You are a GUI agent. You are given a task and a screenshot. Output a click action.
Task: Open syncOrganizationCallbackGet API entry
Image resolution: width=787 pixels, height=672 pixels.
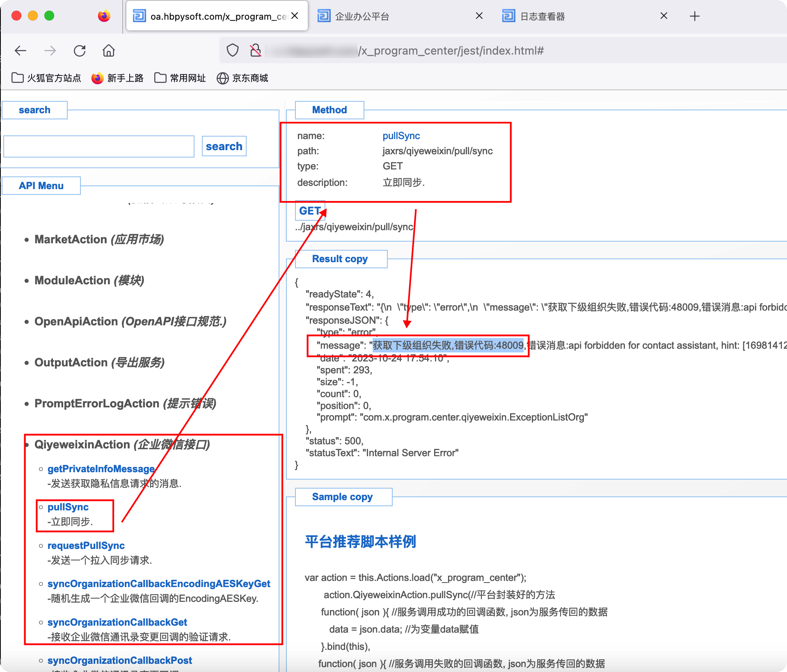pyautogui.click(x=117, y=622)
